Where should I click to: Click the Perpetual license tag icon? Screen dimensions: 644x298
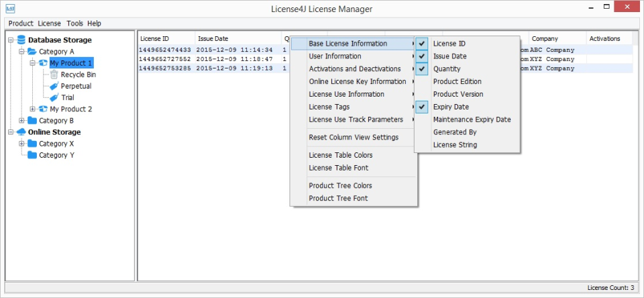pos(54,86)
